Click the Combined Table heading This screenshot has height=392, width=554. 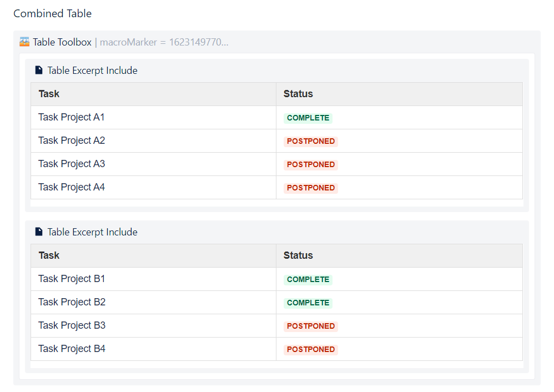pos(53,13)
